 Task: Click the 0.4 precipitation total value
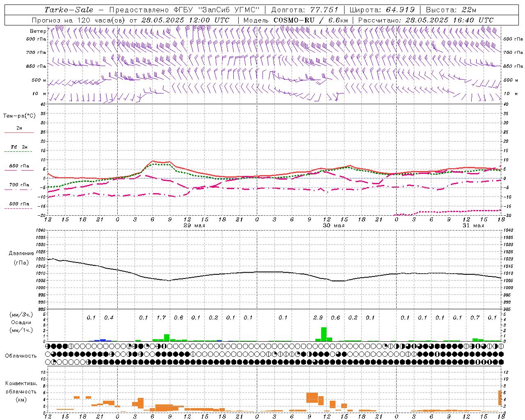[109, 317]
